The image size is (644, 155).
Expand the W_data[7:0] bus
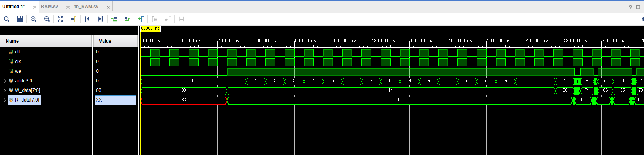point(5,90)
